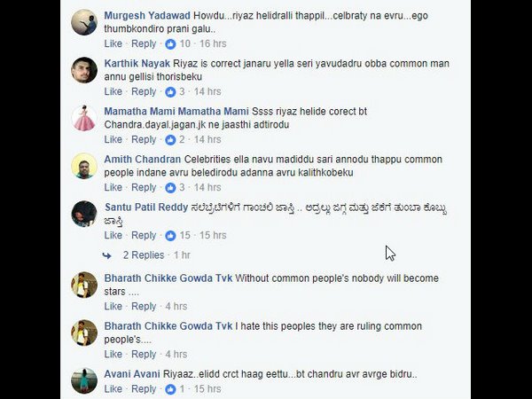Open Karthik Nayak's avatar
Screen dimensions: 532x399
pyautogui.click(x=84, y=70)
